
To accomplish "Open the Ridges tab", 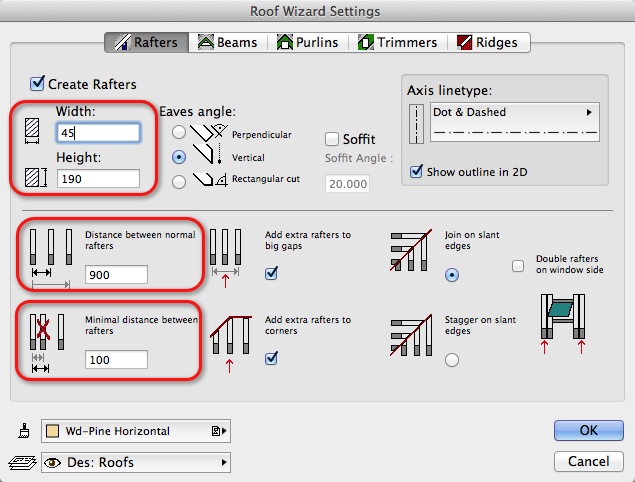I will point(488,43).
